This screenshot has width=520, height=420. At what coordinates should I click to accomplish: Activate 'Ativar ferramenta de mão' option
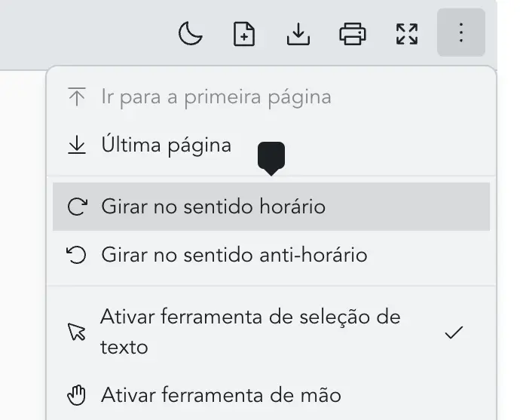click(221, 394)
